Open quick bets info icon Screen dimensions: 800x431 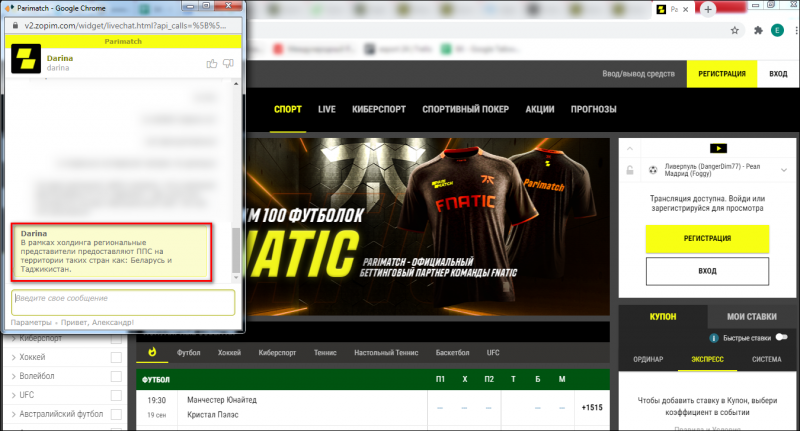point(714,338)
